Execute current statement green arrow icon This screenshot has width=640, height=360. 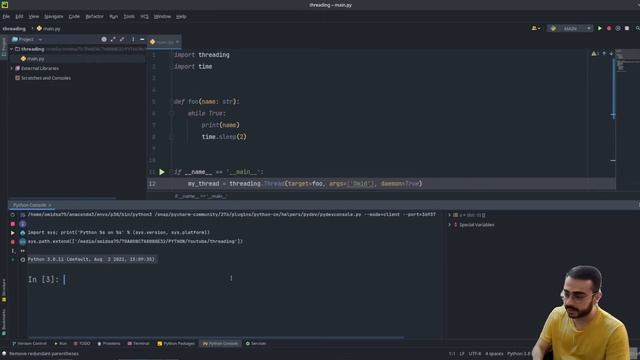click(13, 233)
